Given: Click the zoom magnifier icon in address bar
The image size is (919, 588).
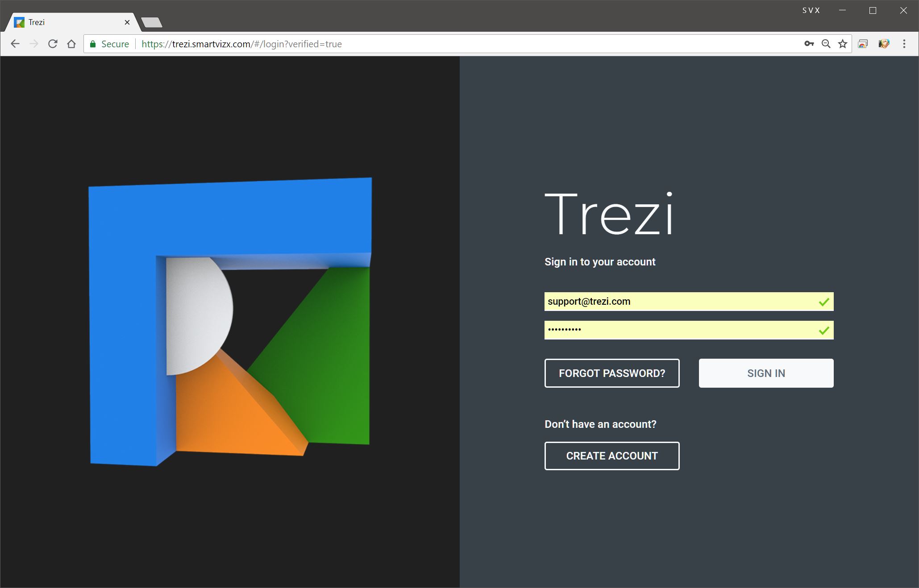Looking at the screenshot, I should click(x=826, y=44).
